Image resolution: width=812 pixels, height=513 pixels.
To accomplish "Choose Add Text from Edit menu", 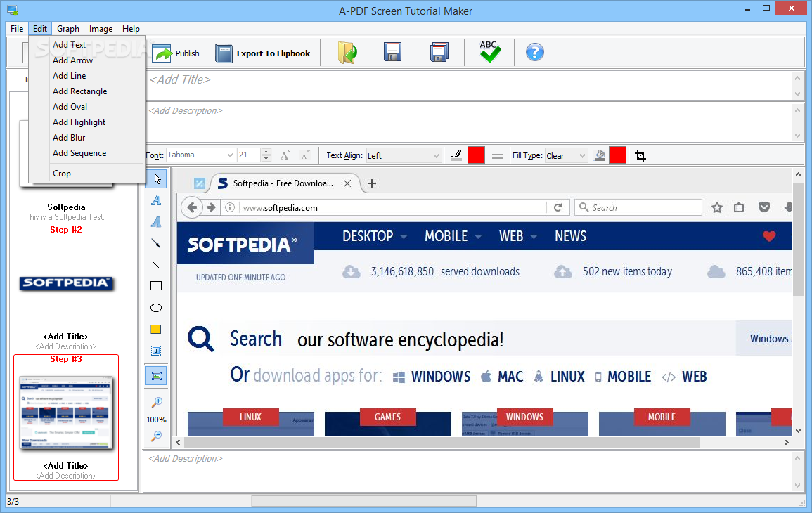I will tap(87, 44).
